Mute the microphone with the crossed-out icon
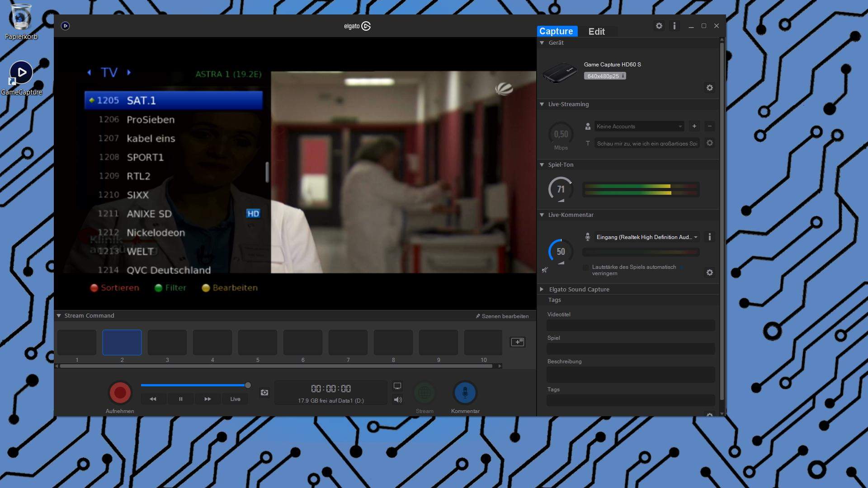Screen dimensions: 868x488 [545, 270]
